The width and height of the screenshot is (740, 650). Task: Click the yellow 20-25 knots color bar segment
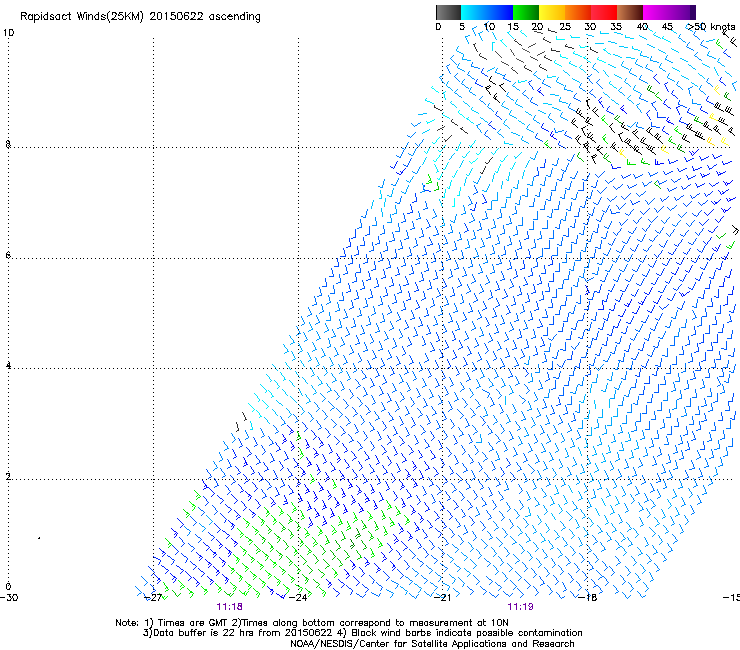click(x=552, y=12)
